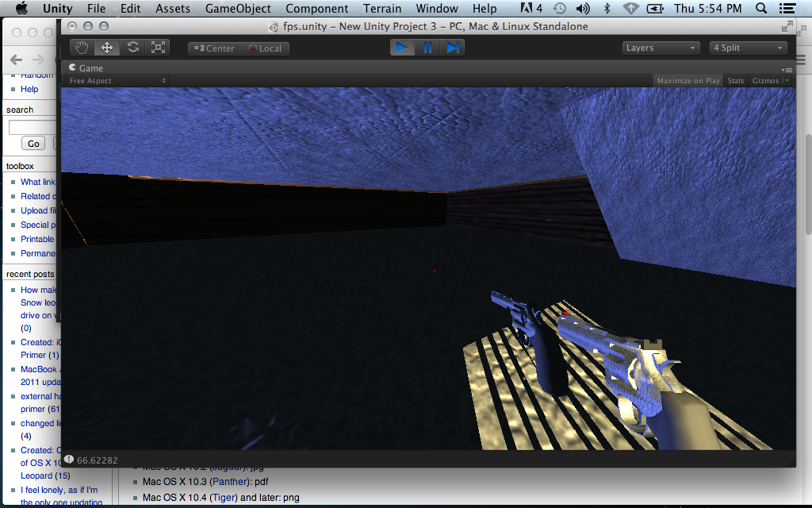Click the Go search button
This screenshot has width=812, height=508.
[x=33, y=144]
